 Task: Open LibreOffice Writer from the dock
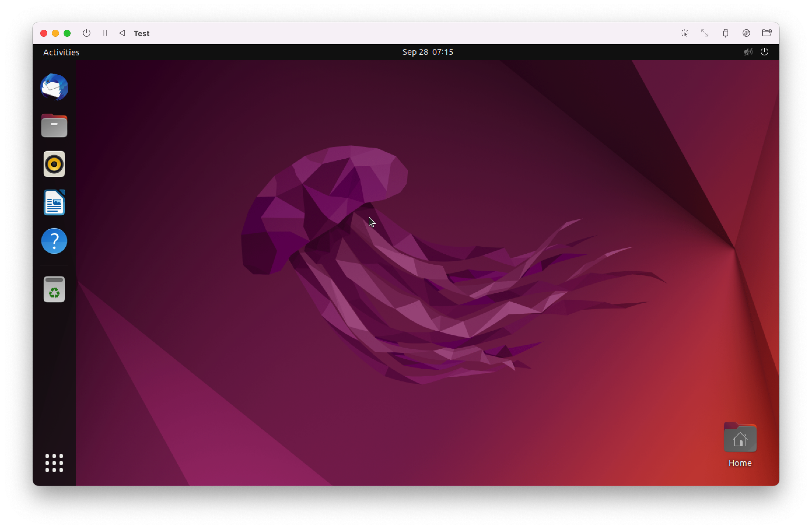[x=54, y=203]
